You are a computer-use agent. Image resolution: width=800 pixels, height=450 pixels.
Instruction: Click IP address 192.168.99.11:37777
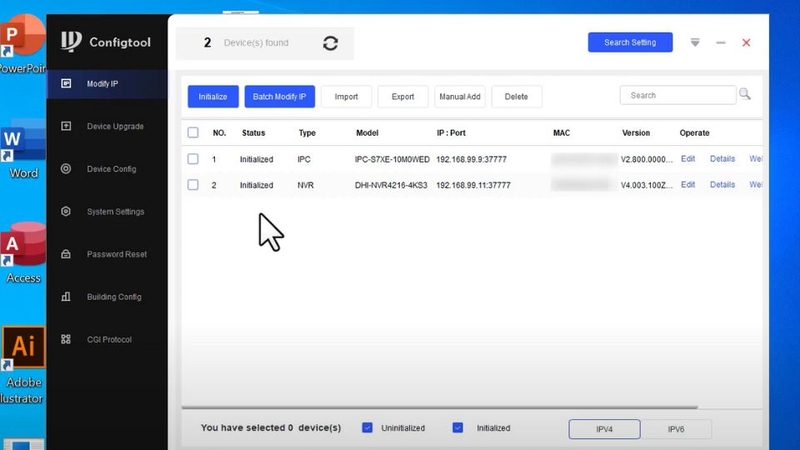(473, 185)
